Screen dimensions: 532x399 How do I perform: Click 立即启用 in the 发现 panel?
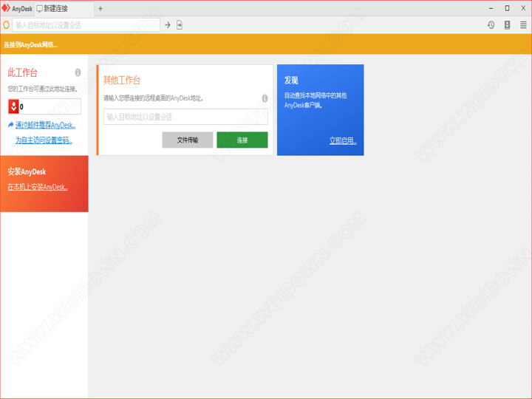pyautogui.click(x=343, y=140)
